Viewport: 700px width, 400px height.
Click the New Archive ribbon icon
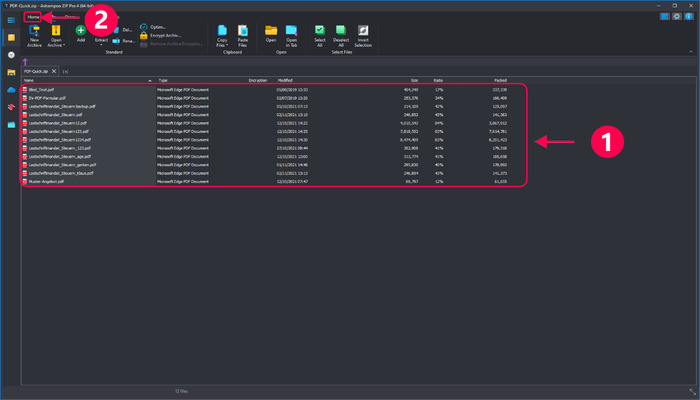(34, 31)
